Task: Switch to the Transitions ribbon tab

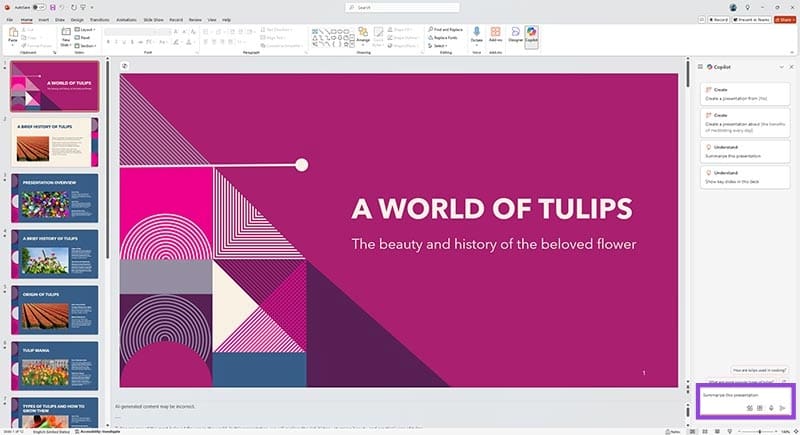Action: [99, 20]
